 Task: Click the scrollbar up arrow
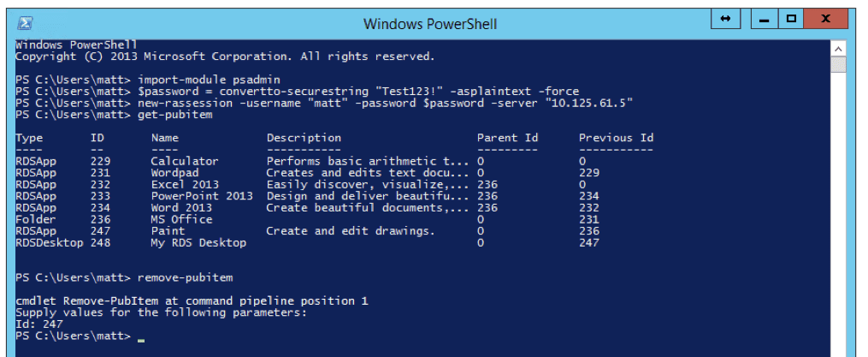pyautogui.click(x=839, y=50)
